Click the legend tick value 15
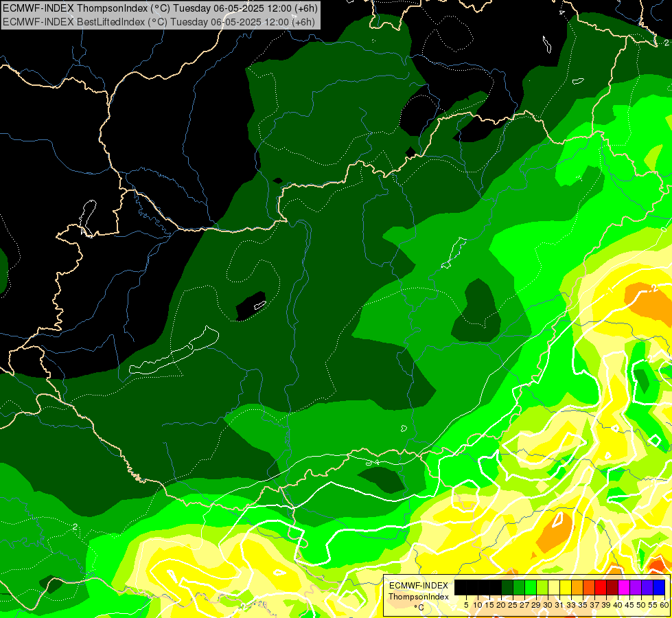Viewport: 672px width, 618px height. coord(489,605)
